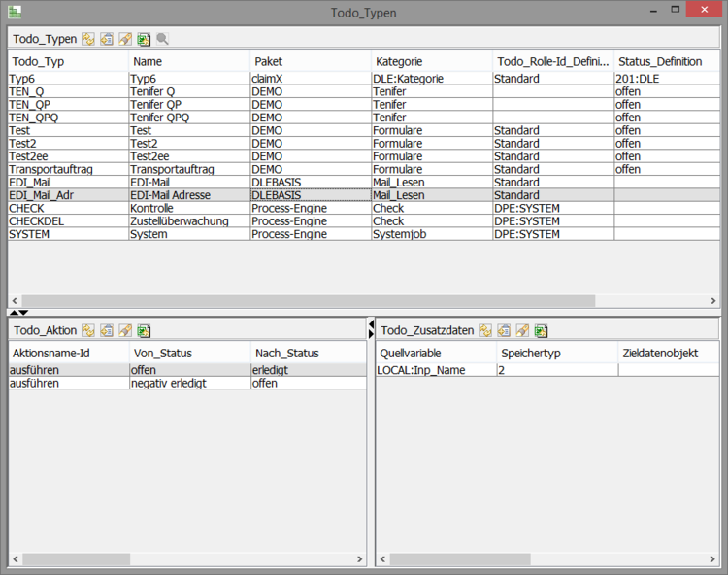This screenshot has width=728, height=575.
Task: Click the second icon in the Todo_Typen toolbar
Action: 107,39
